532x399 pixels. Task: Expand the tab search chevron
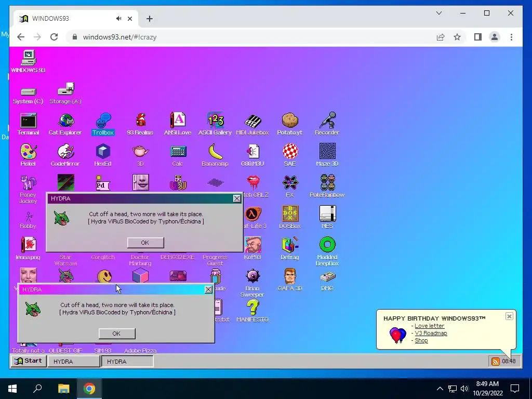coord(438,13)
